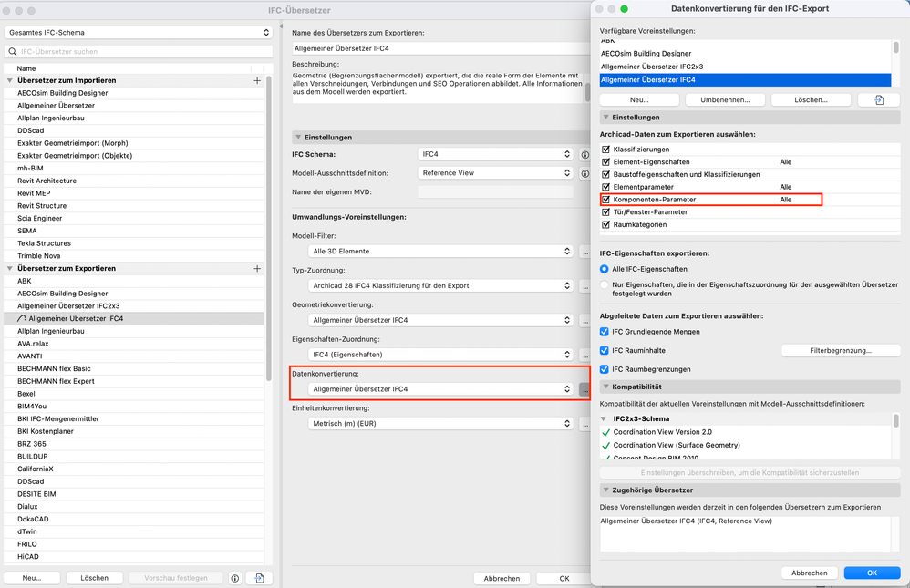Viewport: 910px width, 588px height.
Task: Select AECOsim Building Designer preset in list
Action: 745,54
